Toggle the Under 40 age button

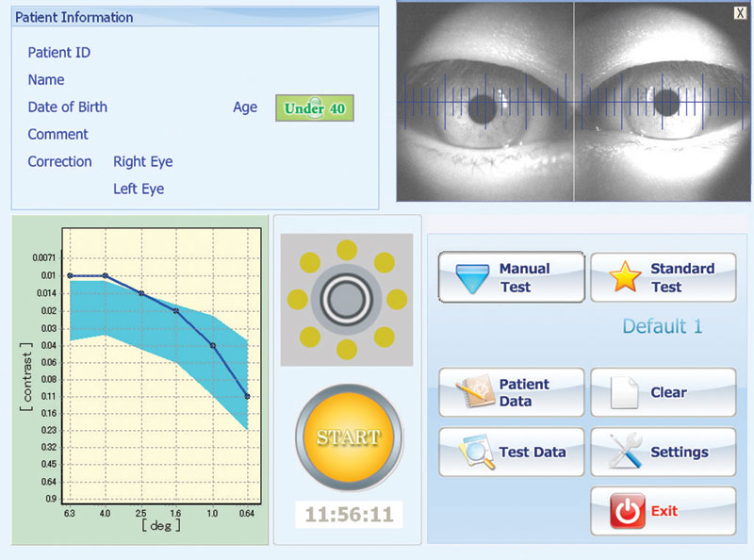click(x=314, y=107)
